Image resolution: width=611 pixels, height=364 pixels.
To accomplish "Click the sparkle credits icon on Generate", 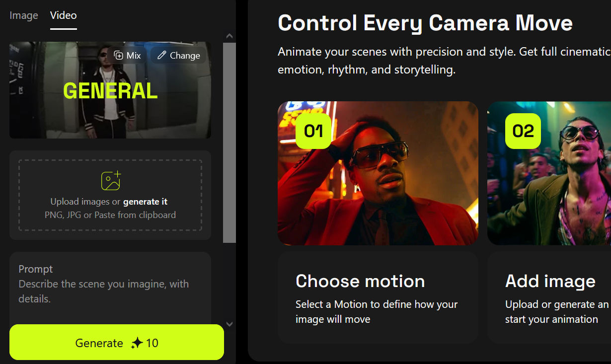I will tap(137, 343).
